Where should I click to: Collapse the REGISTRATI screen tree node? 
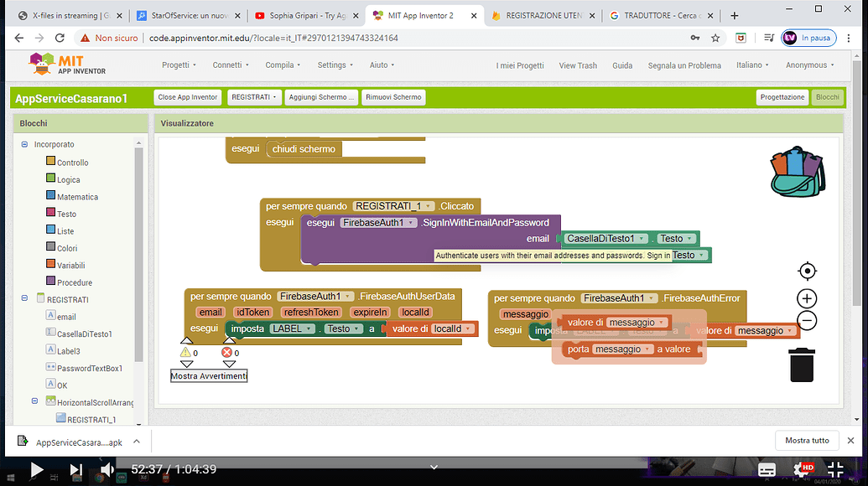[x=24, y=298]
